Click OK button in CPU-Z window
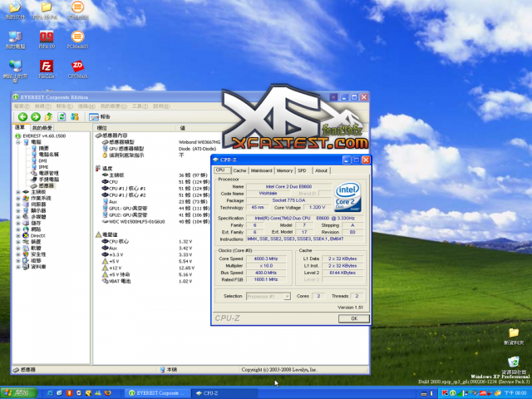 354,318
